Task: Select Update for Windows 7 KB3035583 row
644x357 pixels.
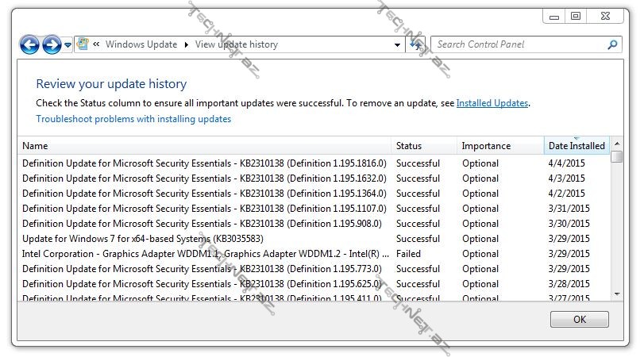Action: [x=143, y=239]
